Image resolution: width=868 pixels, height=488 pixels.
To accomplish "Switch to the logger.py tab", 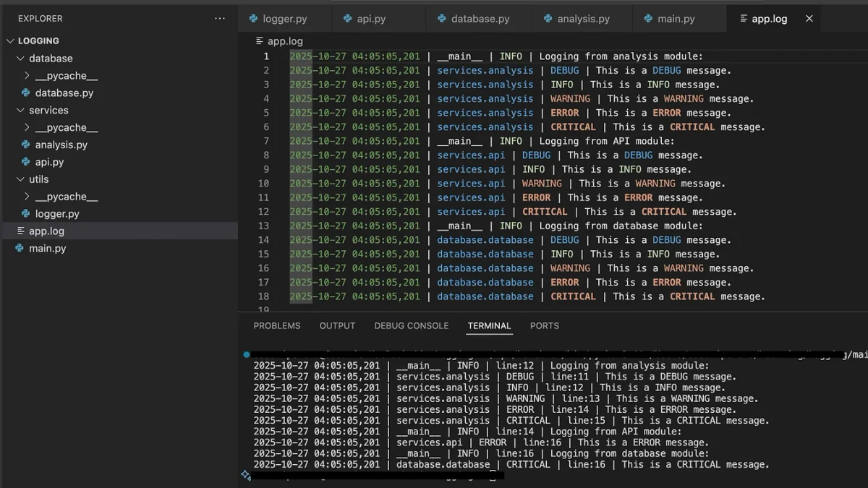I will [x=285, y=19].
